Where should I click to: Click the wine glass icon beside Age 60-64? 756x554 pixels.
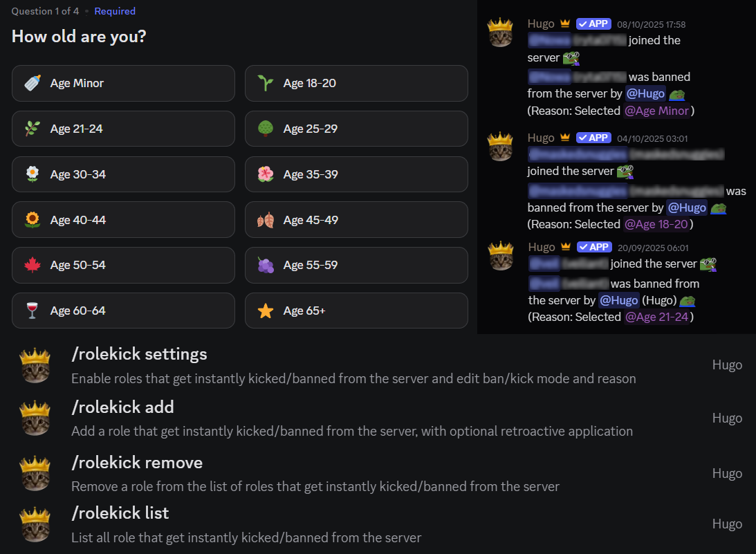[32, 311]
